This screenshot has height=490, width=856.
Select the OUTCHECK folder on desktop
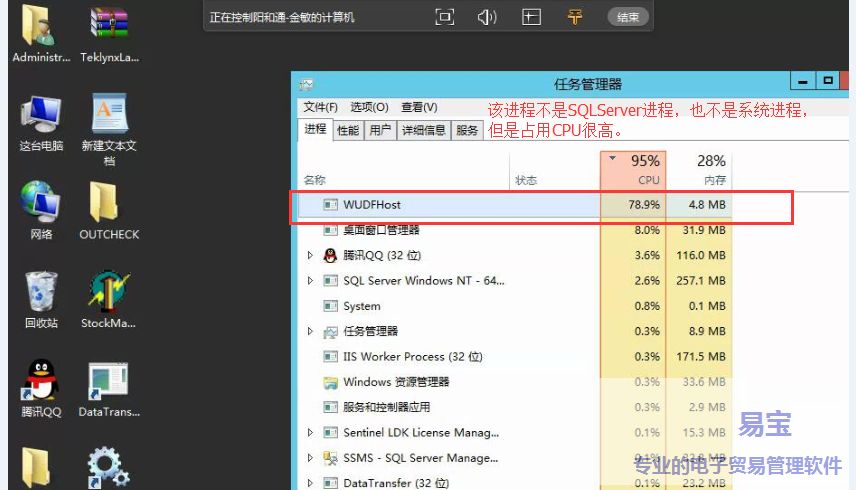click(109, 202)
